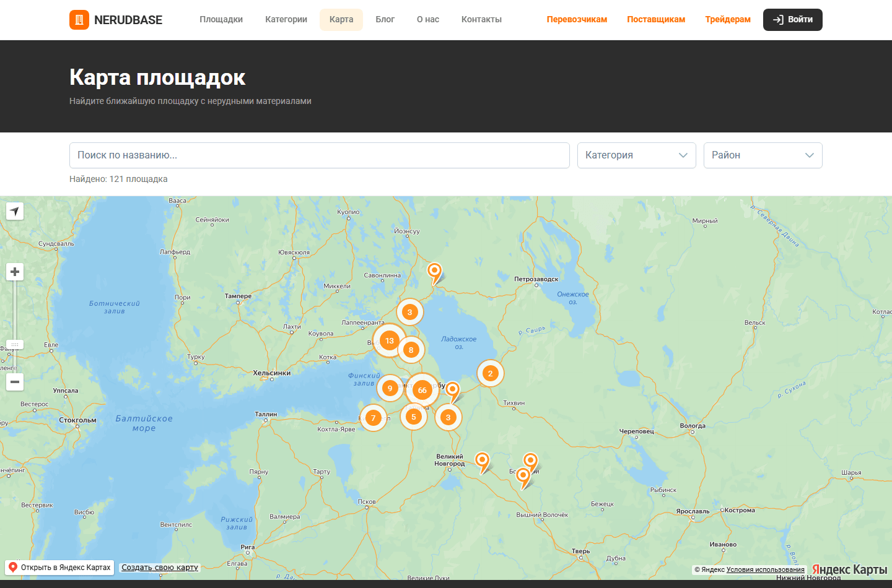Expand the Район dropdown
The width and height of the screenshot is (892, 588).
pos(763,155)
